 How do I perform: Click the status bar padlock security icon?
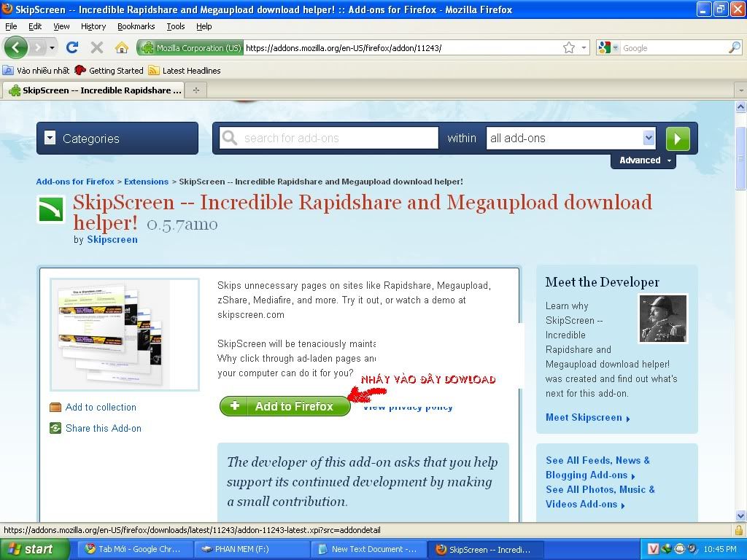pyautogui.click(x=739, y=530)
